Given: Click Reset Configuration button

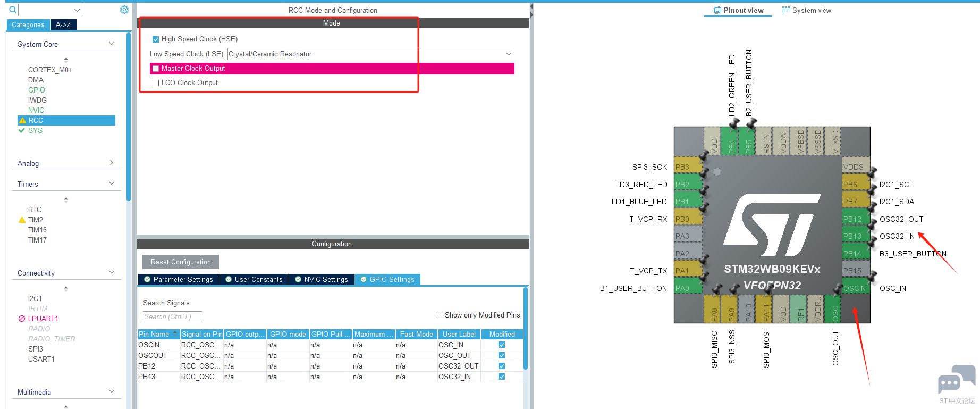Looking at the screenshot, I should 181,262.
